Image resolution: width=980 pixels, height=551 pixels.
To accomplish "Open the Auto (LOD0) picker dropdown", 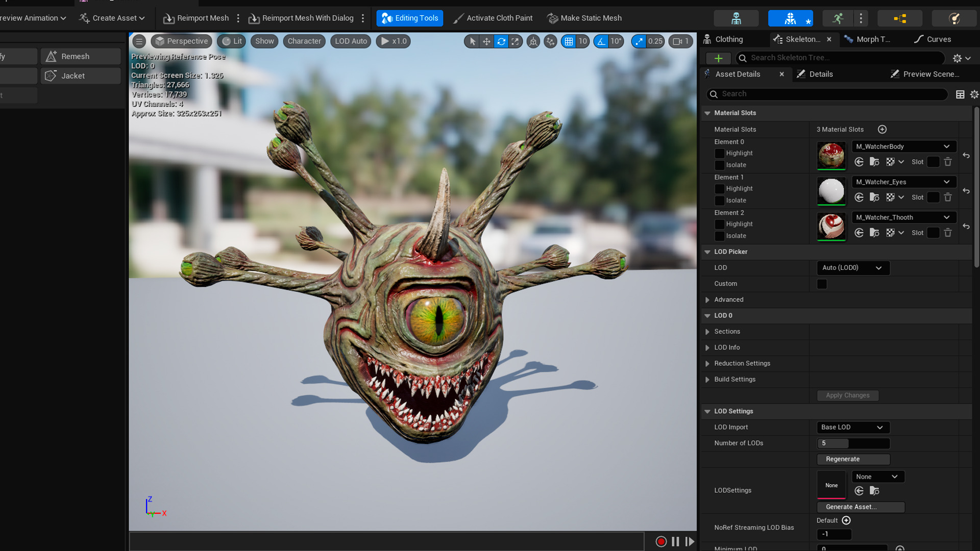I will coord(853,268).
